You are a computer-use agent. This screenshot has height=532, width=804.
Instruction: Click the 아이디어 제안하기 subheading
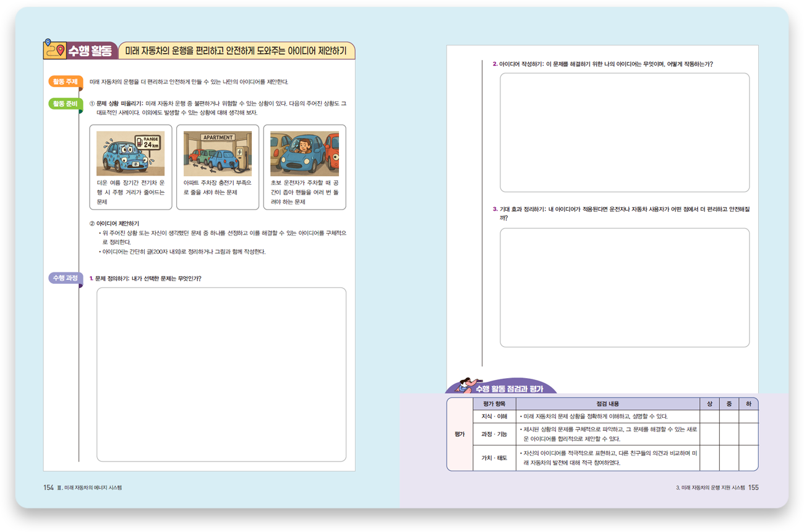[x=118, y=223]
